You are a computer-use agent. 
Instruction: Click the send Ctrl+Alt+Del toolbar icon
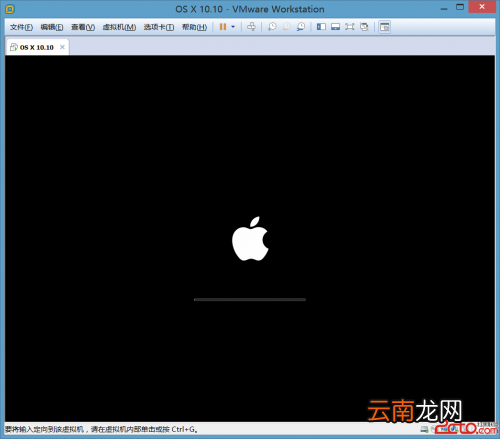[x=251, y=27]
